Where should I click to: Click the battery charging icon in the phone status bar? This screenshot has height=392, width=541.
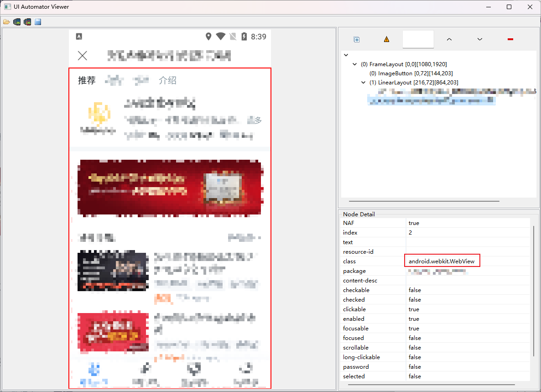[244, 37]
